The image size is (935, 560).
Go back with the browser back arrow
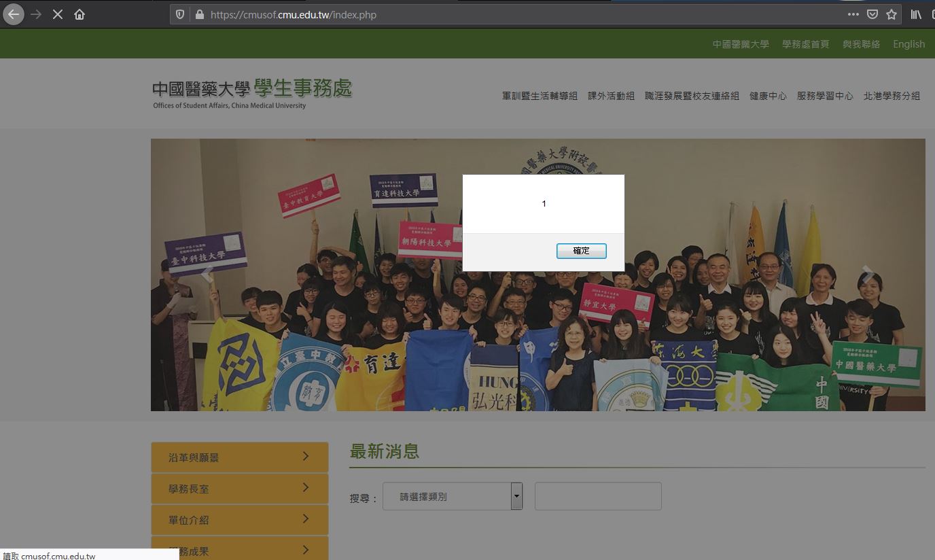(x=14, y=14)
